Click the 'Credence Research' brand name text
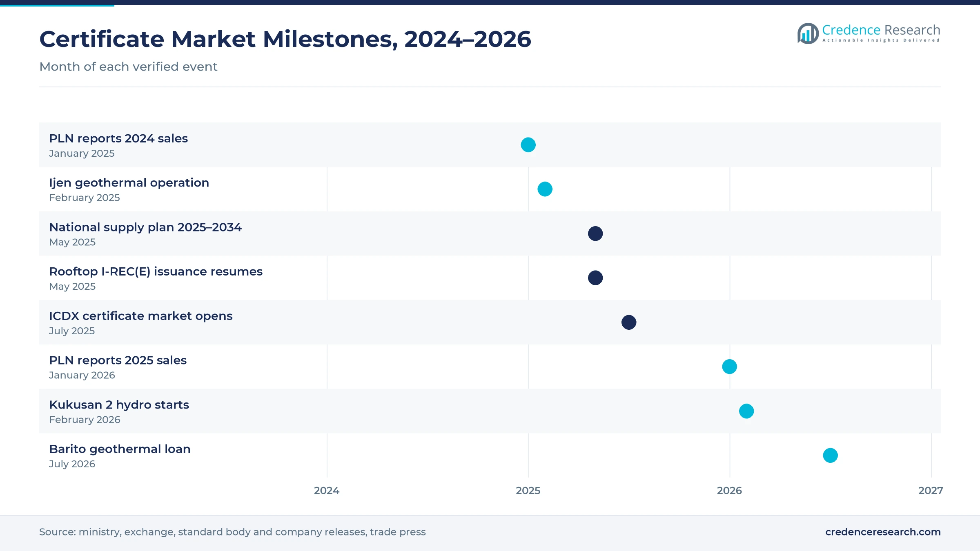This screenshot has width=980, height=551. point(881,30)
